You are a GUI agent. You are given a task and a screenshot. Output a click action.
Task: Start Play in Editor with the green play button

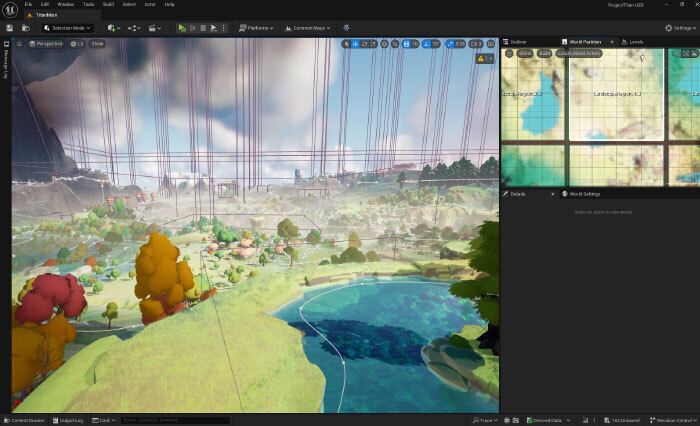coord(182,28)
